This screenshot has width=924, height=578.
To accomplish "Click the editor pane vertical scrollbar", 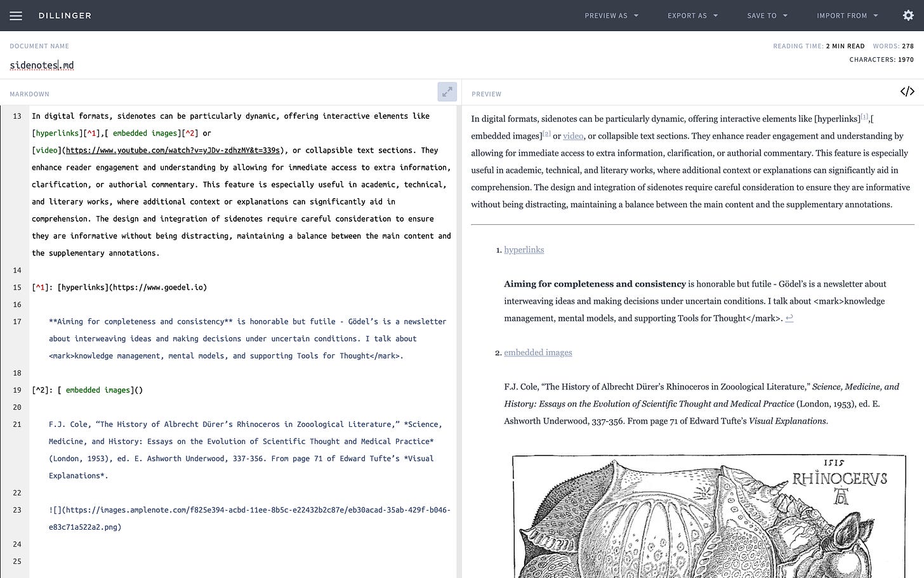I will tap(459, 342).
